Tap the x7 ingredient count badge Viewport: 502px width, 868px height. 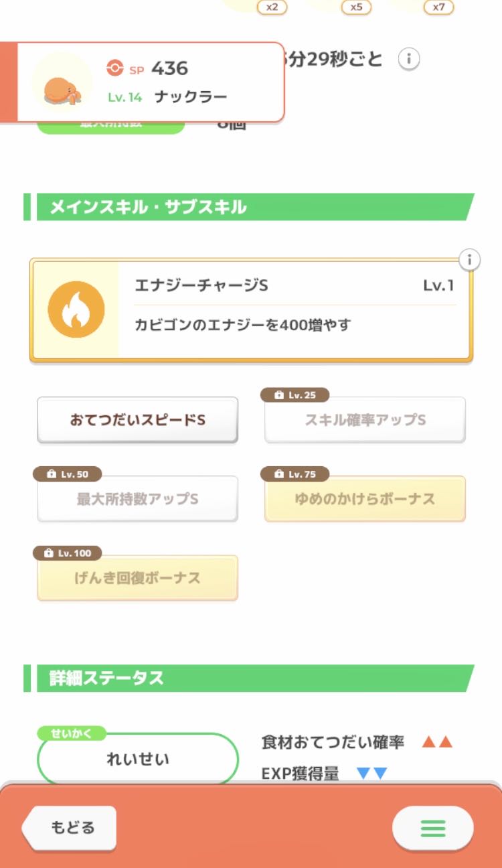tap(438, 7)
